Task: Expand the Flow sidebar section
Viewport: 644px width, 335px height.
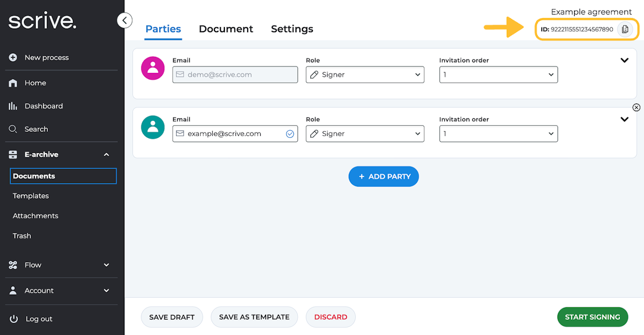Action: 106,265
